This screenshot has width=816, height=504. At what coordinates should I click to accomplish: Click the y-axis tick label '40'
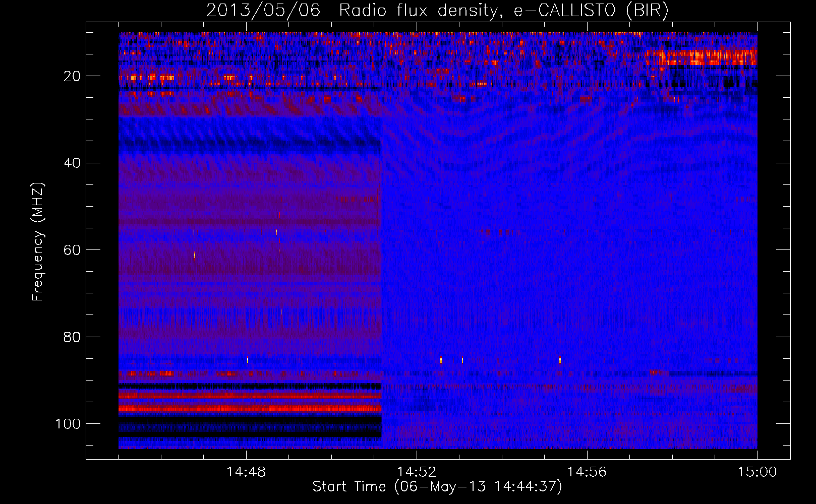[x=73, y=163]
